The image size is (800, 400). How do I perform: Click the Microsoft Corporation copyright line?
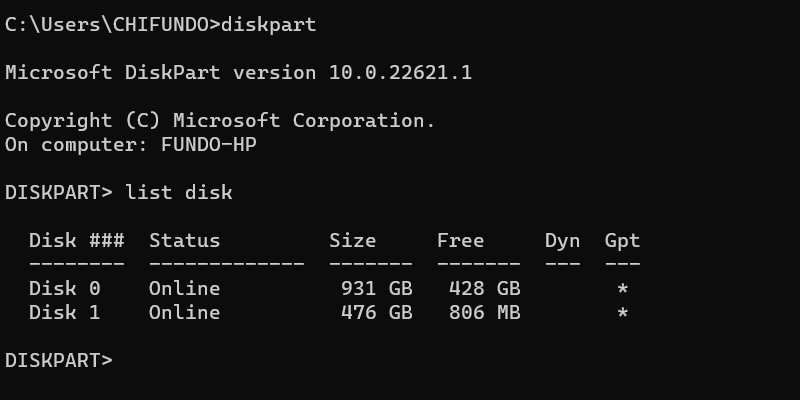pyautogui.click(x=220, y=120)
